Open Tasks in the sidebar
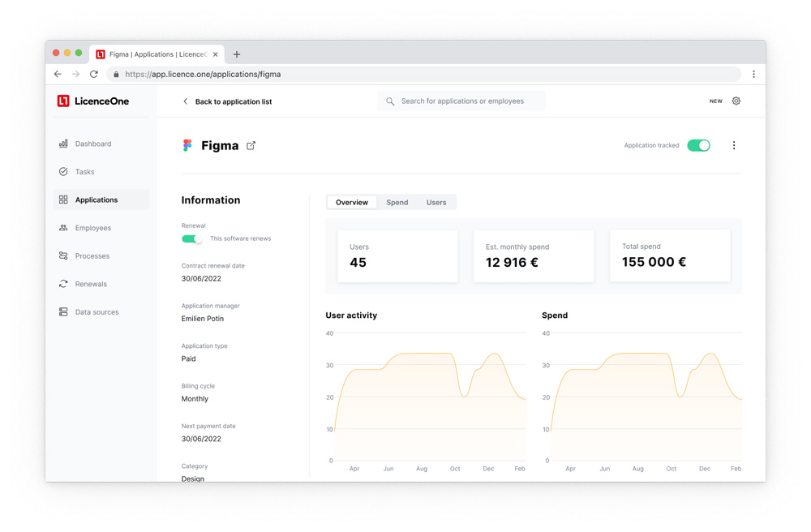 [101, 172]
